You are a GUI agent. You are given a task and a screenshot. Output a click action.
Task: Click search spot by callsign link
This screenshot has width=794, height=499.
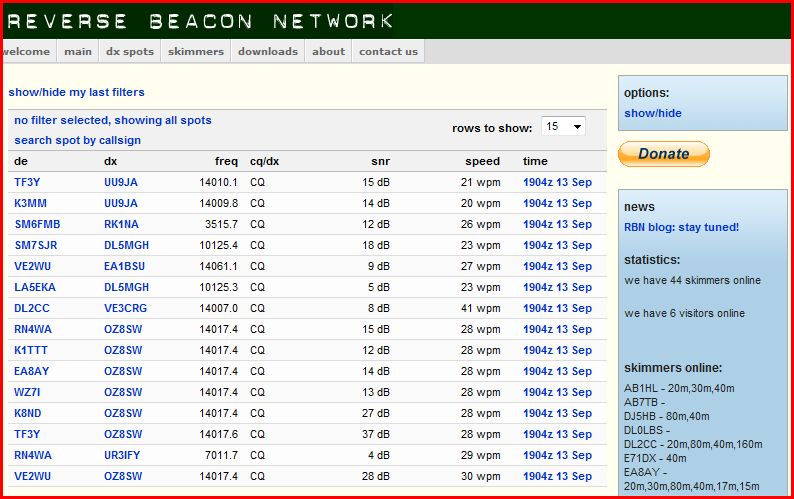(x=77, y=140)
